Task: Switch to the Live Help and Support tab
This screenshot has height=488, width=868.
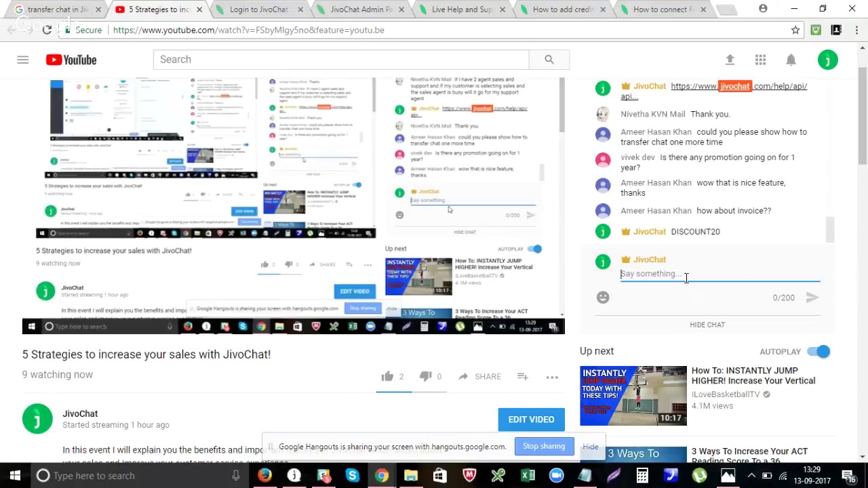Action: [x=460, y=9]
